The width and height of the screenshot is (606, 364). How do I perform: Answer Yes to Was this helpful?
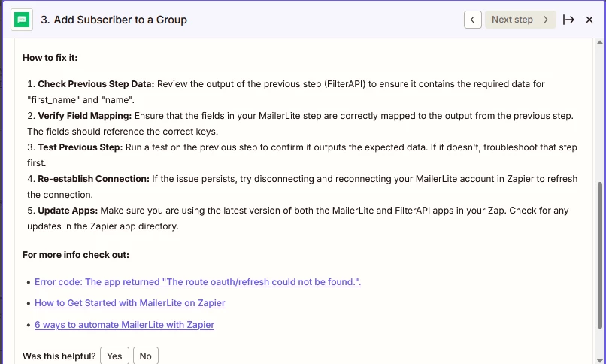114,356
